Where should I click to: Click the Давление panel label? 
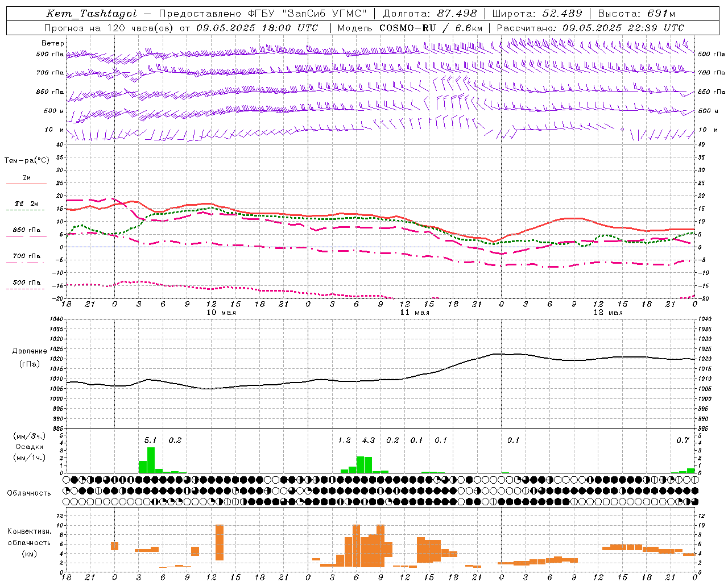tap(30, 351)
